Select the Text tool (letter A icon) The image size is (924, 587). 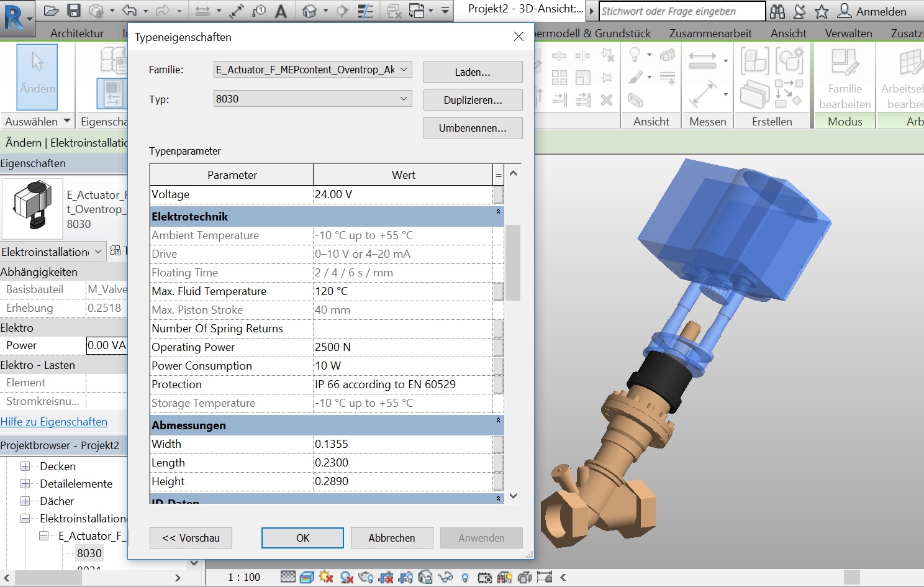[x=281, y=11]
